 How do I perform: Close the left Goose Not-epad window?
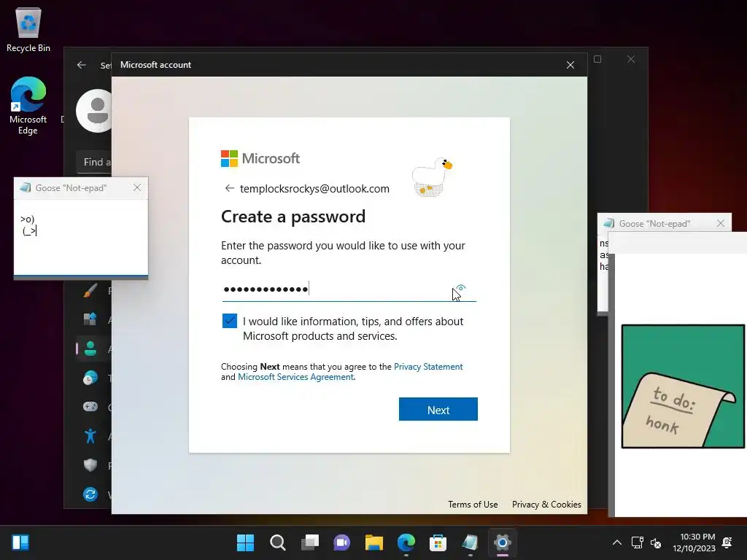coord(137,187)
